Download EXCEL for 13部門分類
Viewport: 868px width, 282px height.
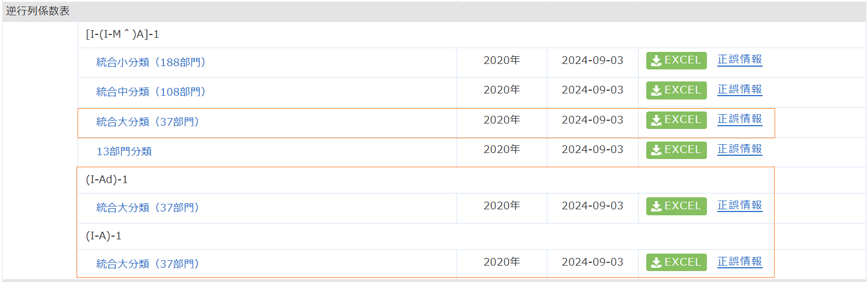point(676,150)
